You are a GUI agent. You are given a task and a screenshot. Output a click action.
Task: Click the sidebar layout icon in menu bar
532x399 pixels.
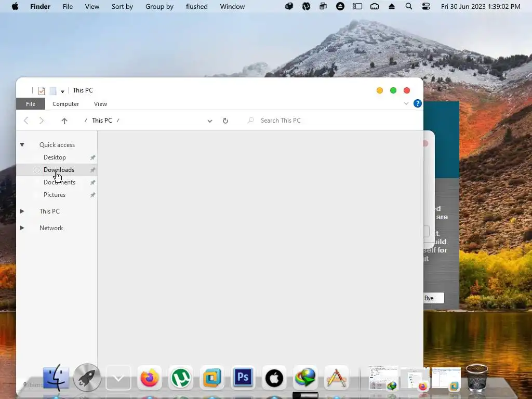(357, 6)
